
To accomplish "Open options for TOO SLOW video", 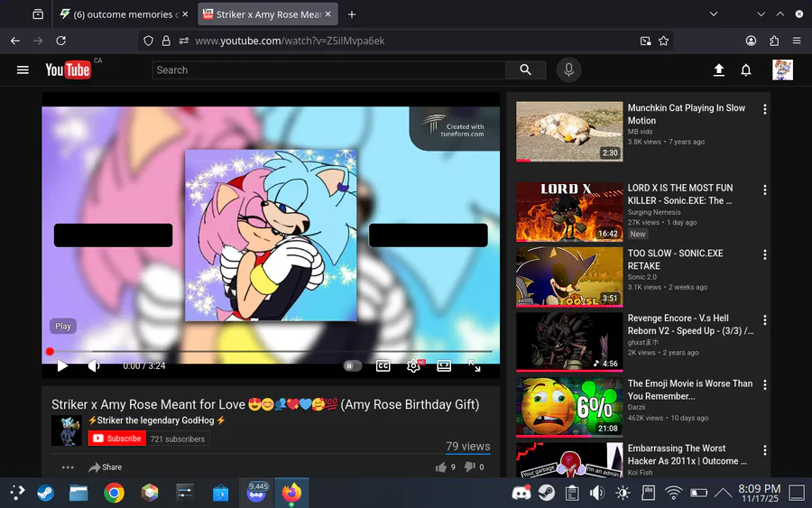I will [764, 254].
